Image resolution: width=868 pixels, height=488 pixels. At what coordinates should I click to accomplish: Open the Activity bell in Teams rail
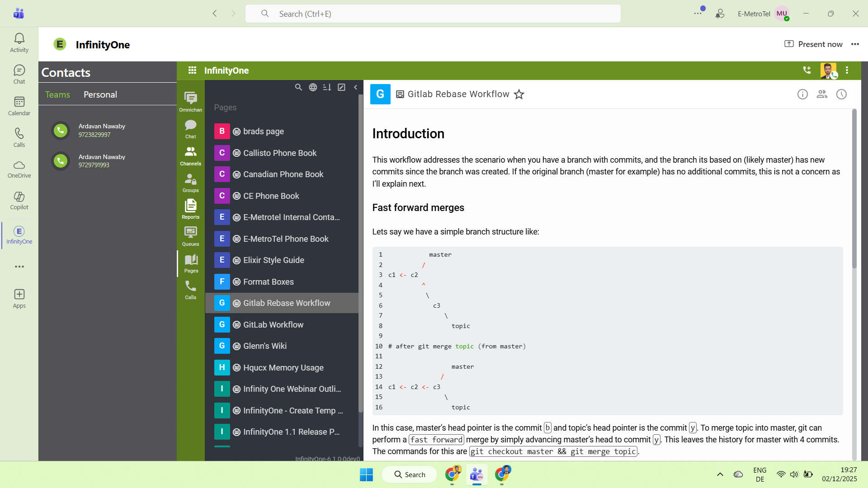click(19, 43)
